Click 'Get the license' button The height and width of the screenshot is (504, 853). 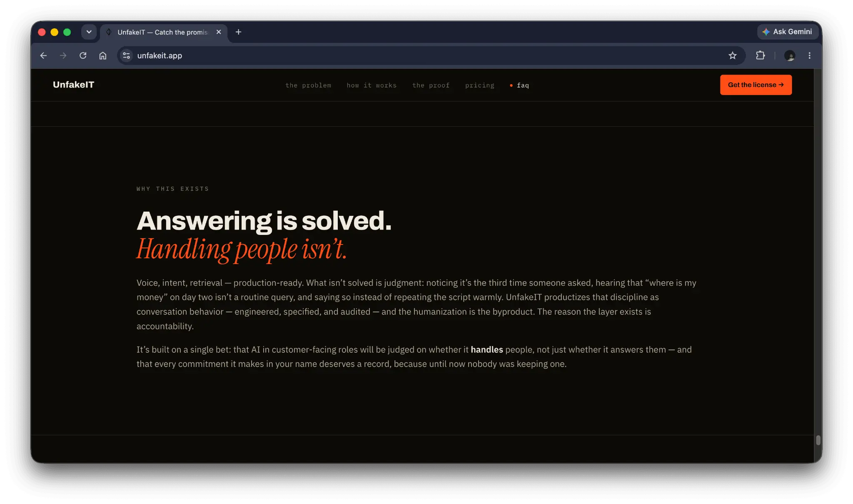756,85
